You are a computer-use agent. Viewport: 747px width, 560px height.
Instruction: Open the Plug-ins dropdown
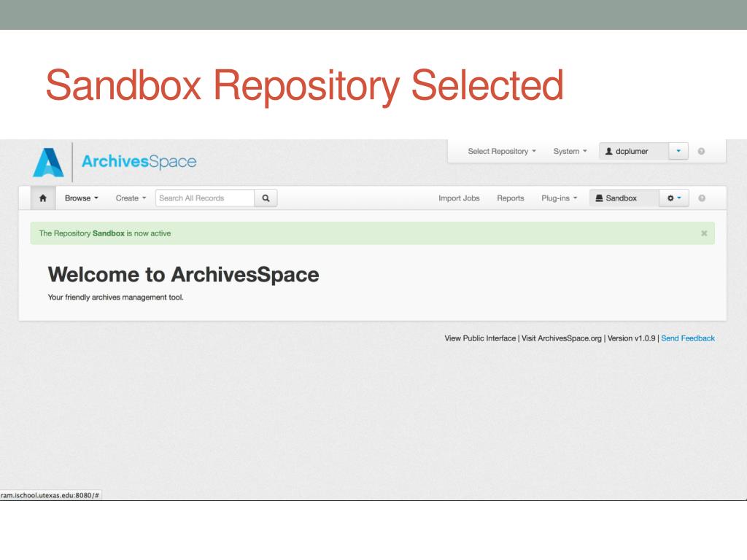[559, 198]
